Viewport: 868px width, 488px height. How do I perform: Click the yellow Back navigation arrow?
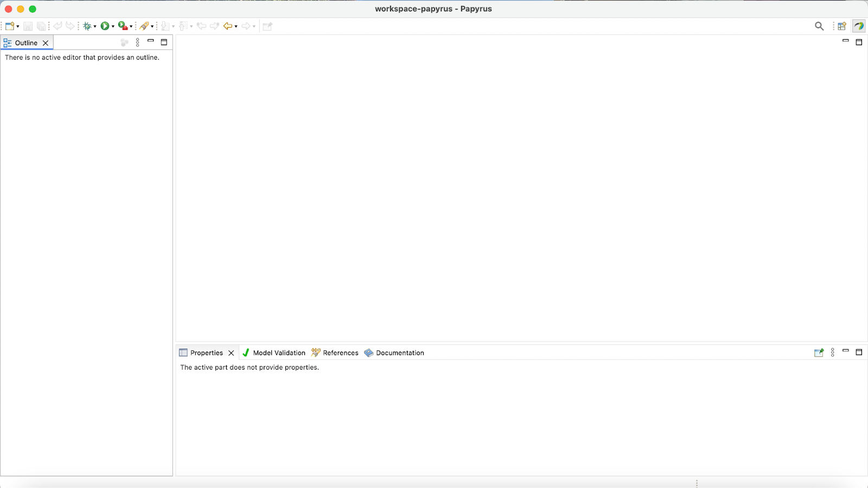pos(228,26)
